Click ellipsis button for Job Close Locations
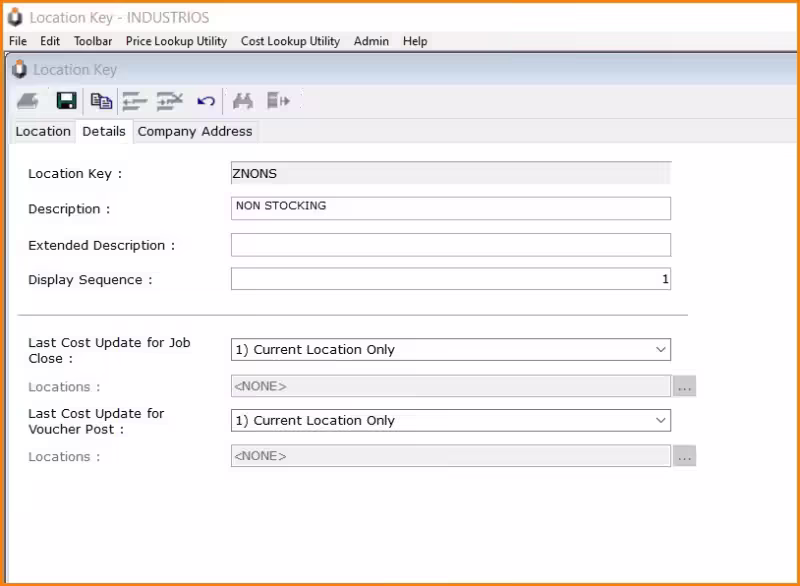This screenshot has height=586, width=800. (x=684, y=386)
